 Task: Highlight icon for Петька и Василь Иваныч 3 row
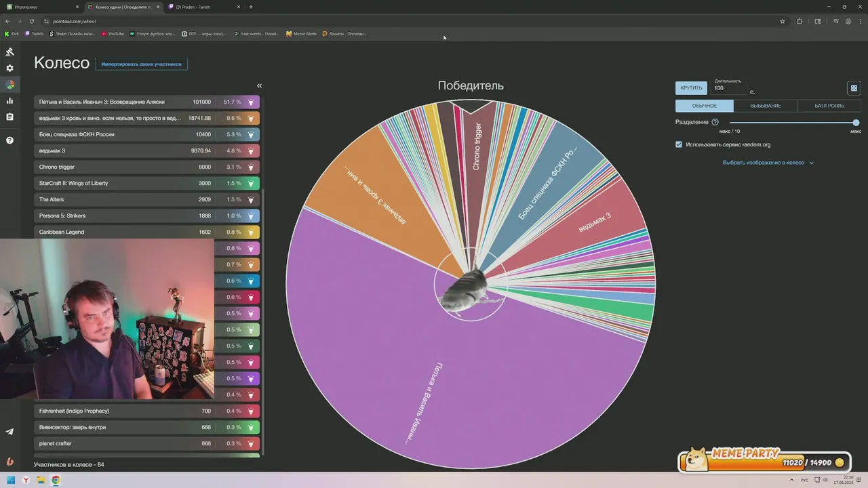[251, 102]
